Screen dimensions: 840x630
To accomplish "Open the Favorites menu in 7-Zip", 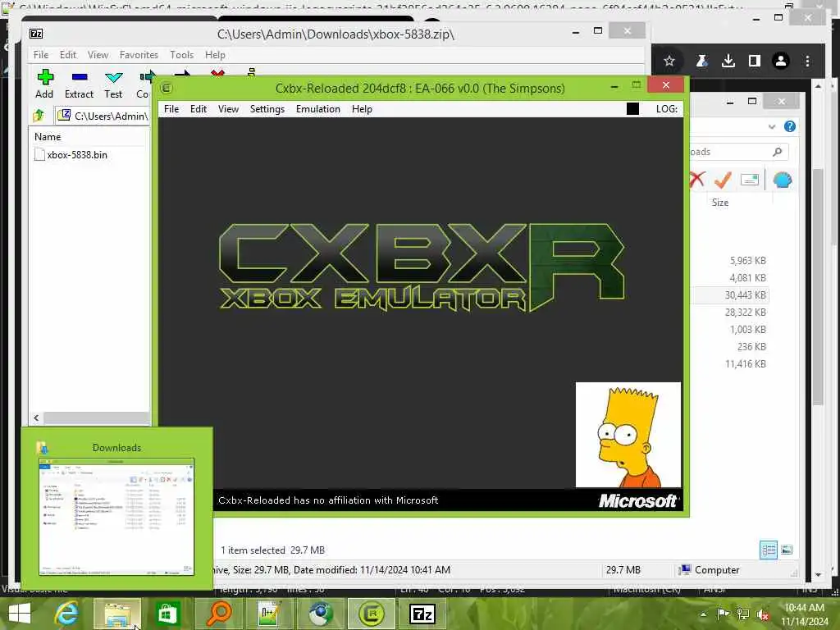I will [139, 55].
